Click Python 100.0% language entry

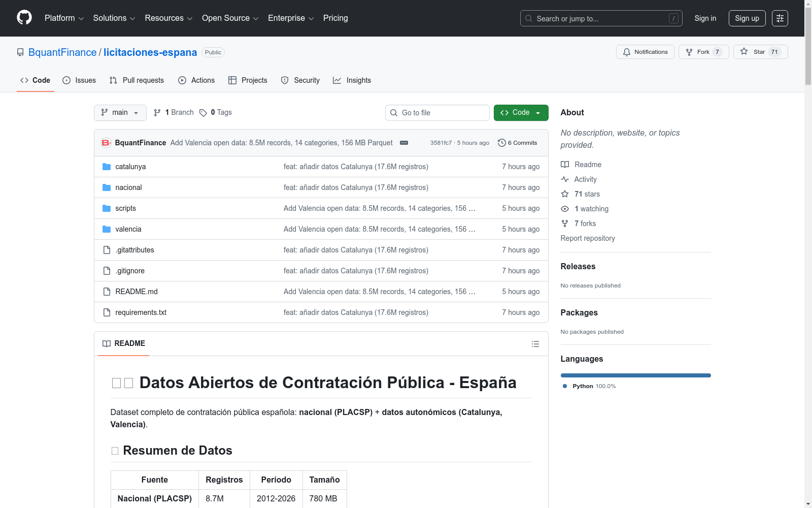pyautogui.click(x=589, y=386)
